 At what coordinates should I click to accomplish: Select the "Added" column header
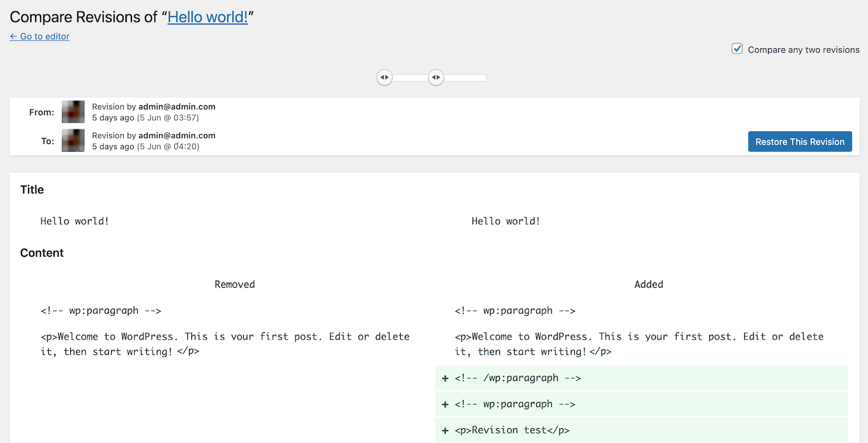click(649, 284)
